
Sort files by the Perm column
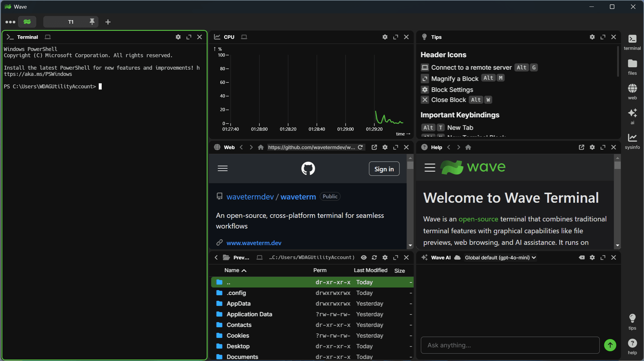pos(320,270)
